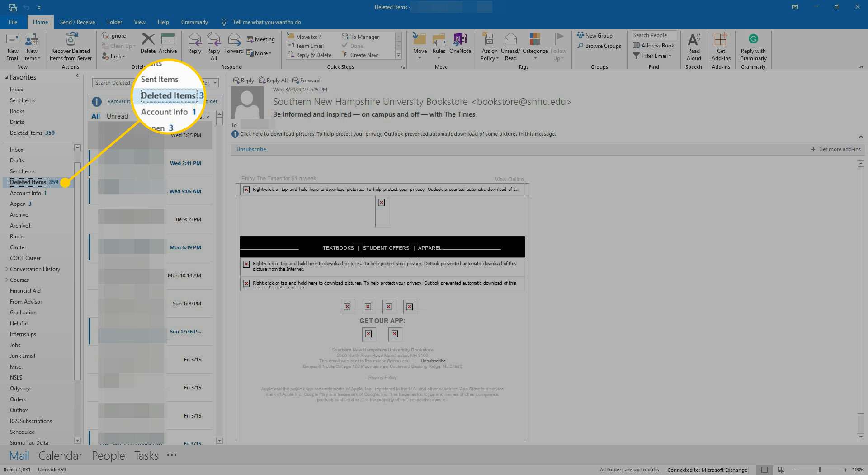Create a New Email

tap(13, 47)
